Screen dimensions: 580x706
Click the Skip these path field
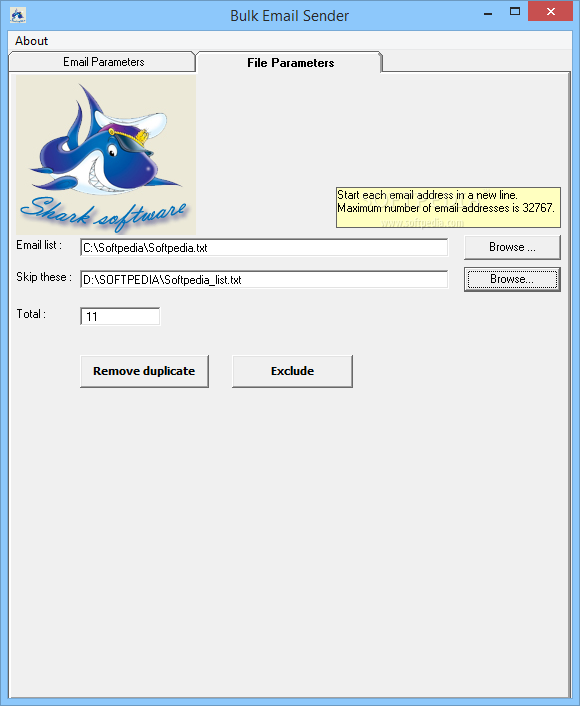point(264,280)
